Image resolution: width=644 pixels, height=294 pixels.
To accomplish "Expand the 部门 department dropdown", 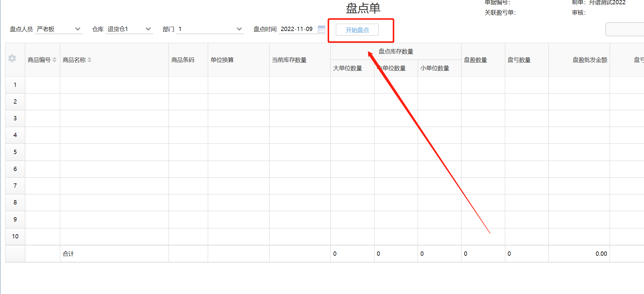I will tap(239, 29).
